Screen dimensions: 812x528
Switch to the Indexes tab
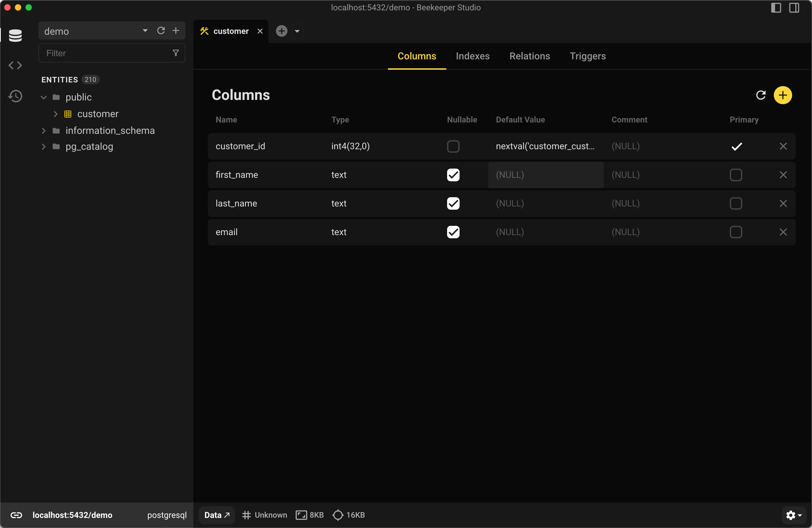tap(473, 56)
